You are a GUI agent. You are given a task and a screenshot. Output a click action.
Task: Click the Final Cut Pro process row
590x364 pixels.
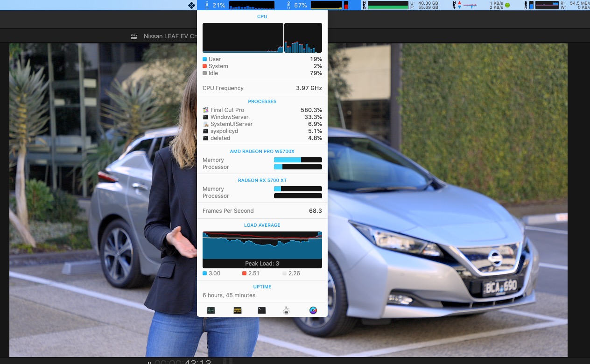pos(262,110)
